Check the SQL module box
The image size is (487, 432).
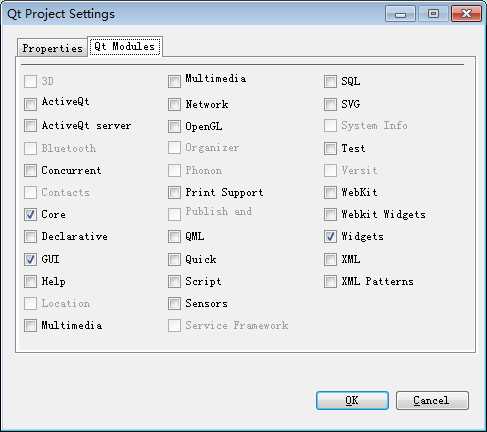330,81
